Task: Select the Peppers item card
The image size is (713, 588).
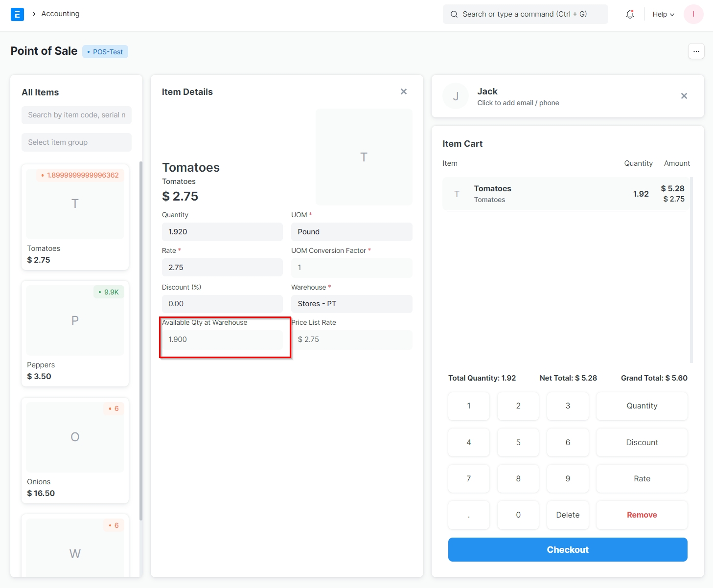Action: pos(75,333)
